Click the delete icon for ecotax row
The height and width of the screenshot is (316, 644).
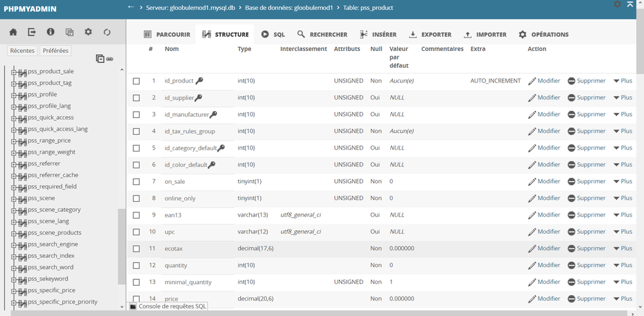[x=571, y=248]
